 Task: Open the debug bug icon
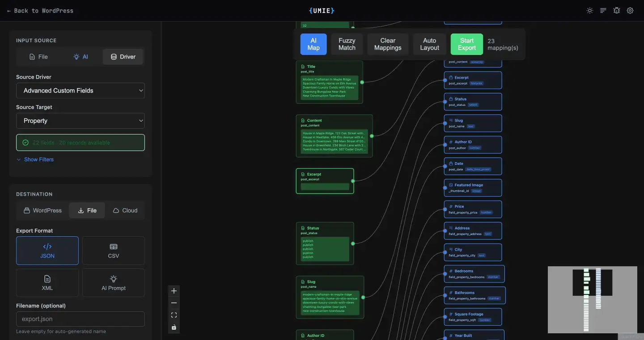(x=617, y=11)
